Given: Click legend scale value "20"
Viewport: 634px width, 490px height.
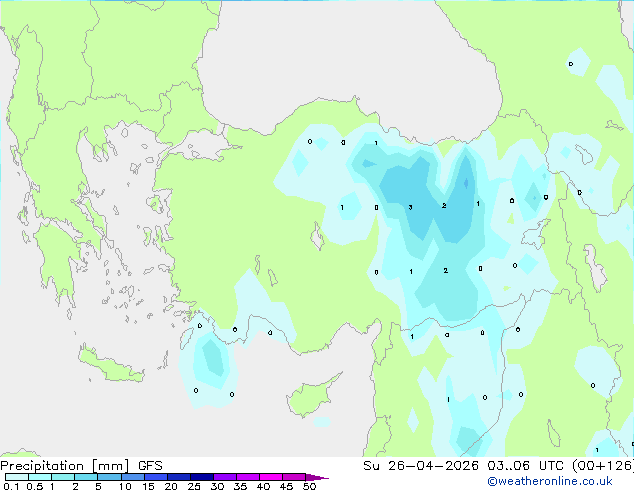Looking at the screenshot, I should coord(171,486).
